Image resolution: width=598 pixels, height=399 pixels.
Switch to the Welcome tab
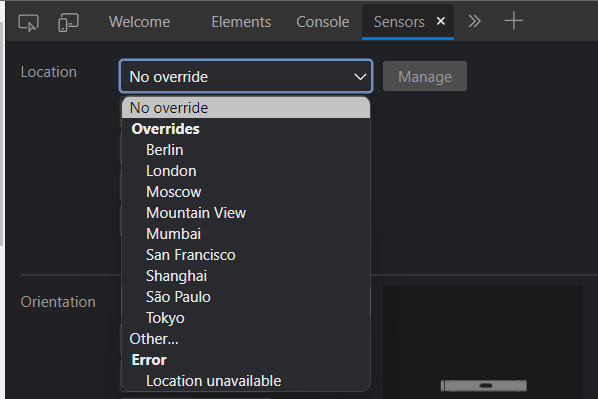(x=140, y=22)
